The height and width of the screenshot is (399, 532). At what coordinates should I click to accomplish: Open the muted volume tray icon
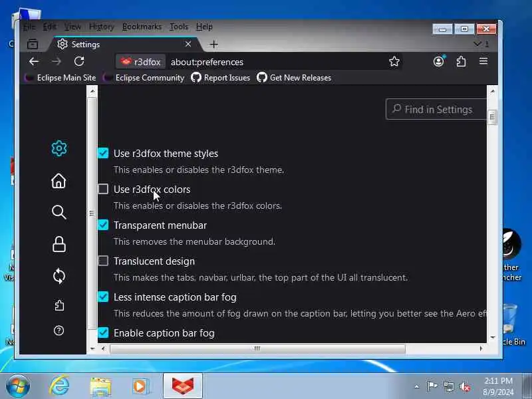click(x=465, y=386)
